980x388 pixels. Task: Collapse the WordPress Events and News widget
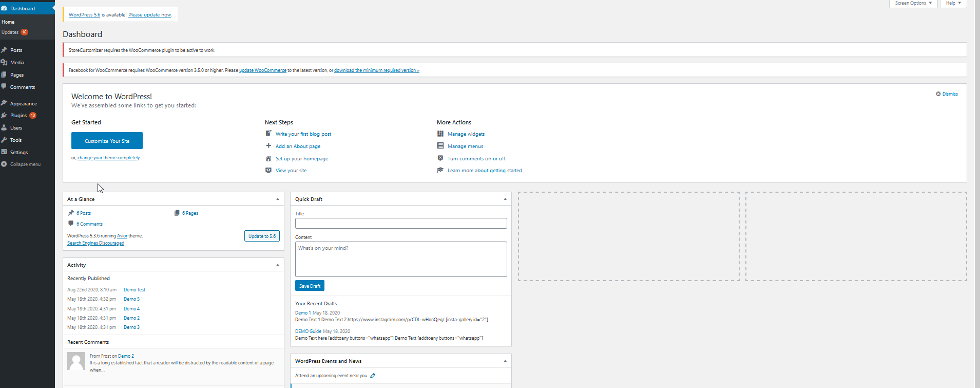point(505,361)
